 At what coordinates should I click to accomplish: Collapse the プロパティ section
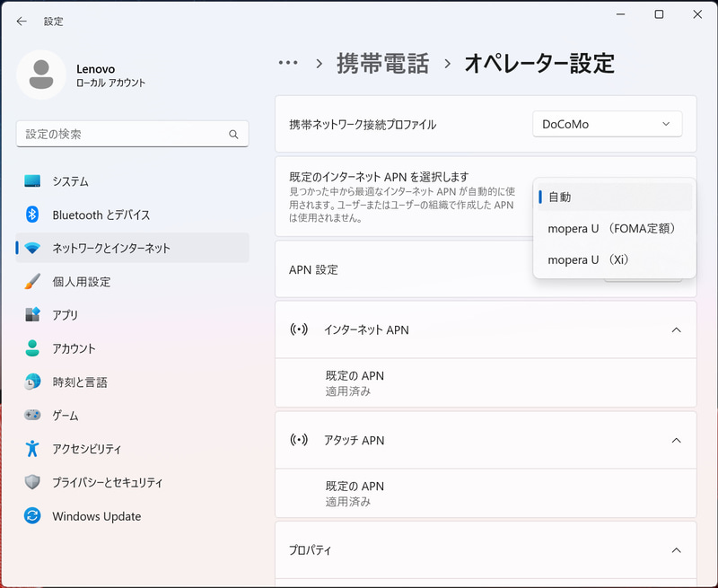point(677,550)
